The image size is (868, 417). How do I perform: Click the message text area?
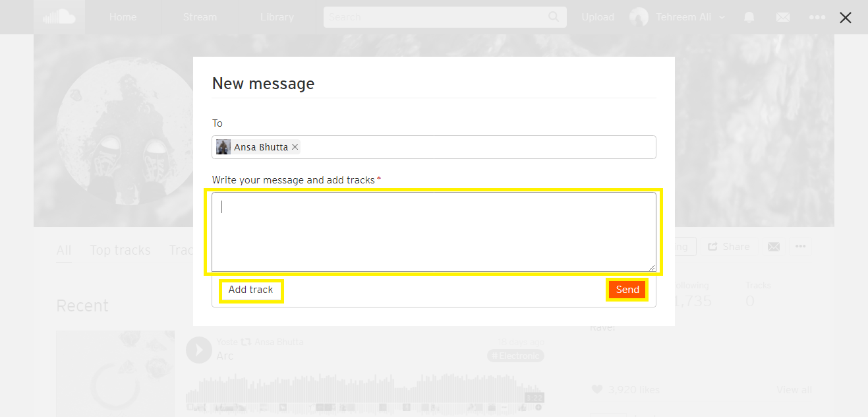coord(434,232)
